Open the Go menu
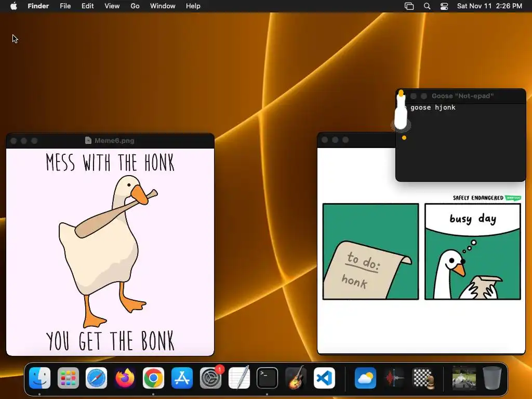The image size is (532, 399). 135,6
